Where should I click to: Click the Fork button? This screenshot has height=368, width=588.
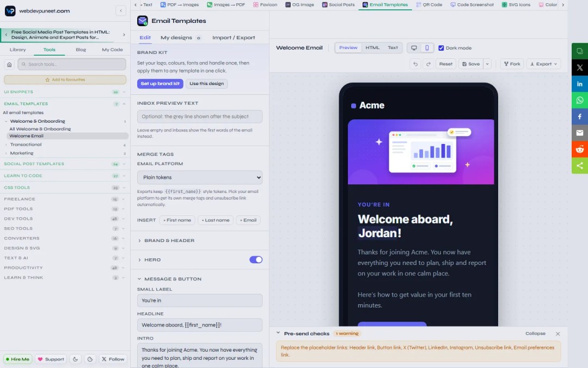pos(512,64)
